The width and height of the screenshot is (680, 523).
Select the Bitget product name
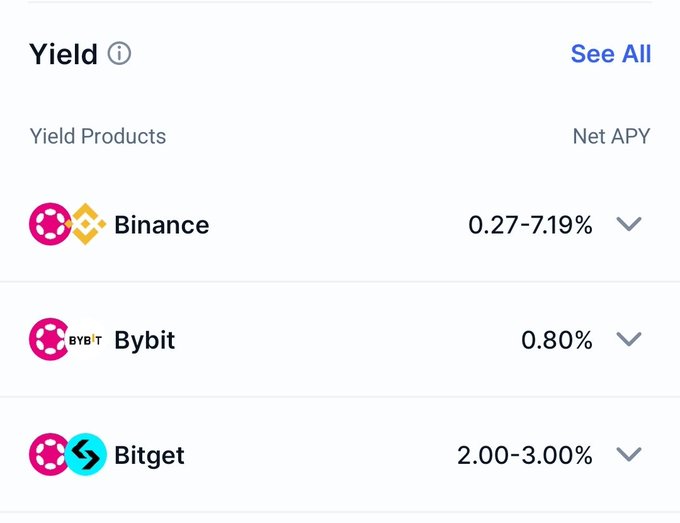pos(150,455)
